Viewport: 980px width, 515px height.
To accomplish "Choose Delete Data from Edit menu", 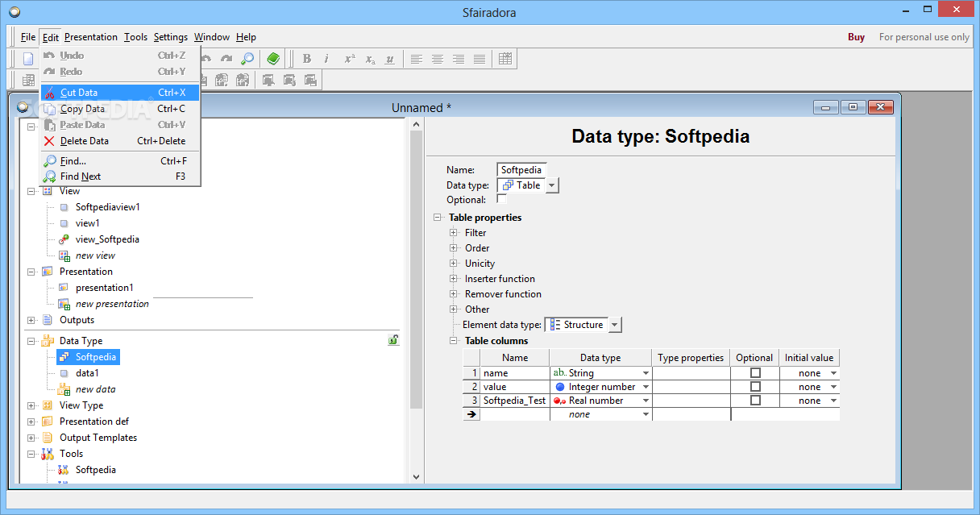I will 120,141.
